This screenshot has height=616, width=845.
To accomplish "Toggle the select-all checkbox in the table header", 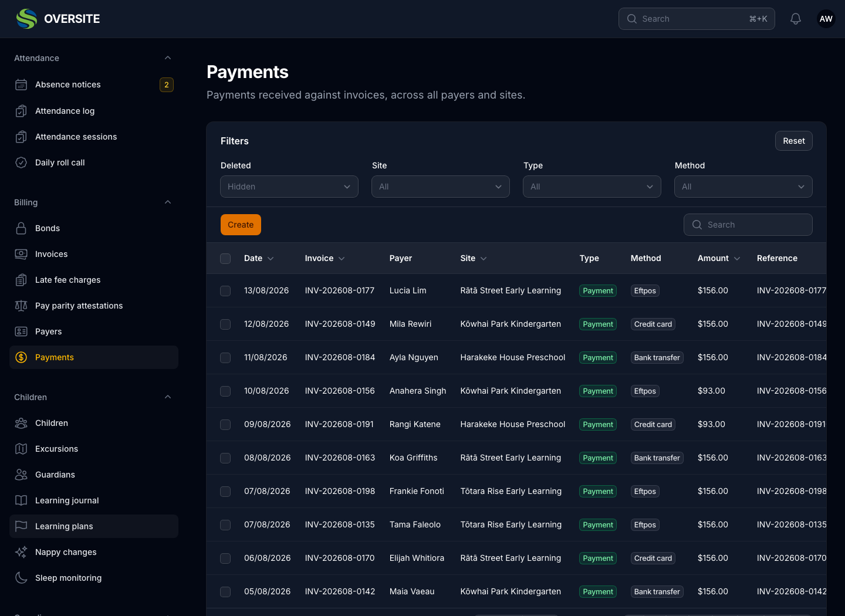I will [225, 259].
